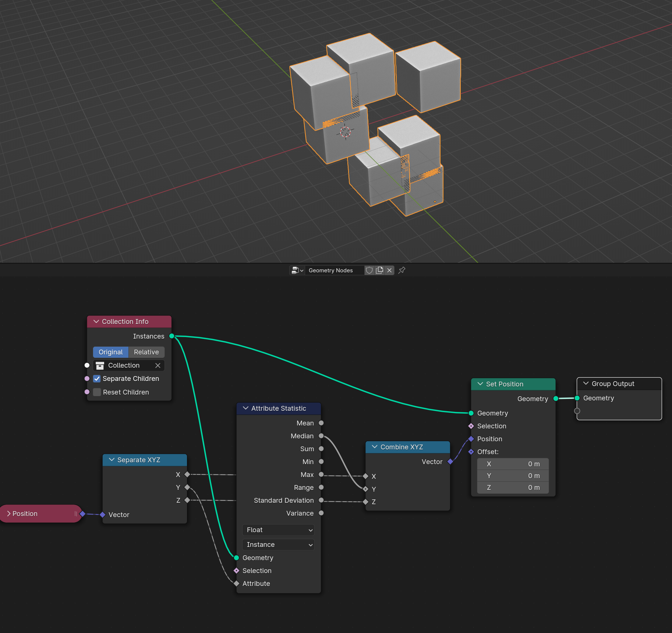Pin the node tree with the pin icon

click(402, 270)
